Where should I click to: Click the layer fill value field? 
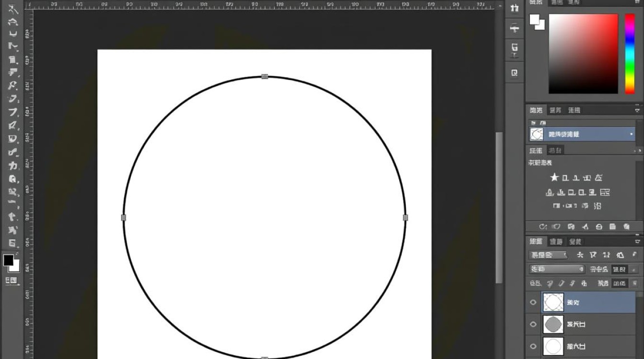(620, 283)
